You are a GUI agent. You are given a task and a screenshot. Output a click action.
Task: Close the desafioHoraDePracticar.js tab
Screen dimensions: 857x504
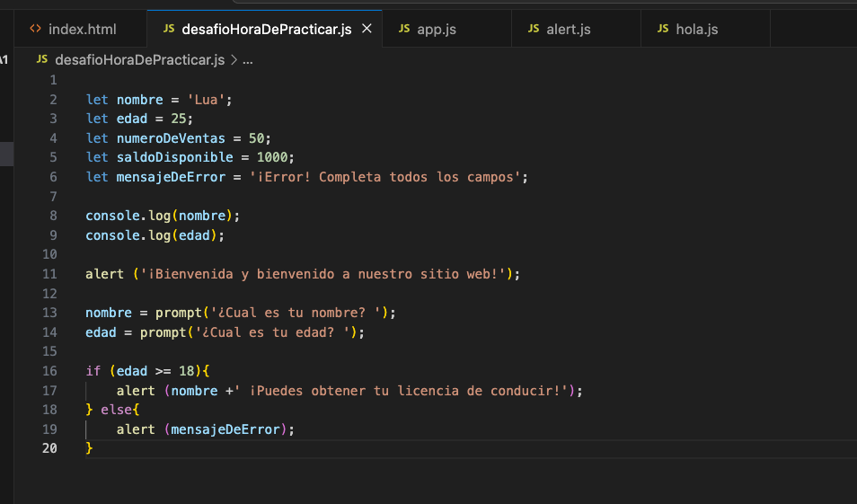click(367, 29)
